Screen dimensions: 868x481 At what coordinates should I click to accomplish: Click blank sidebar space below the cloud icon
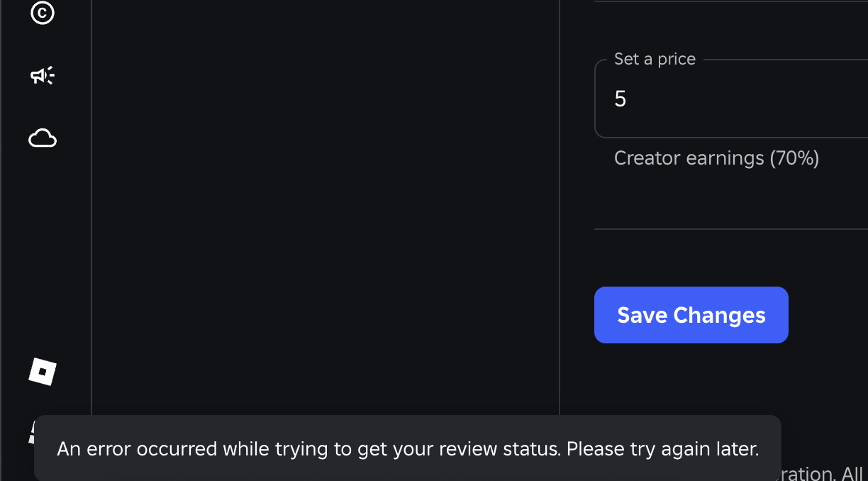[x=43, y=248]
